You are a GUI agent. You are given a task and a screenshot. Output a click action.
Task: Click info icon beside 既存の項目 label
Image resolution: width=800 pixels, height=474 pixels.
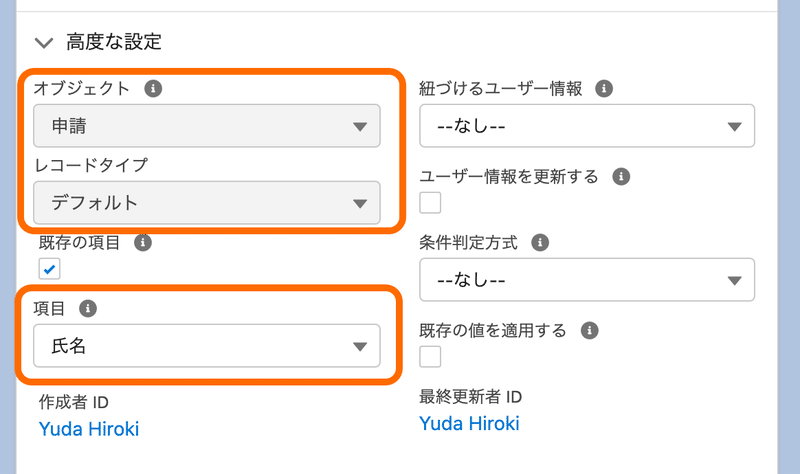(x=143, y=242)
